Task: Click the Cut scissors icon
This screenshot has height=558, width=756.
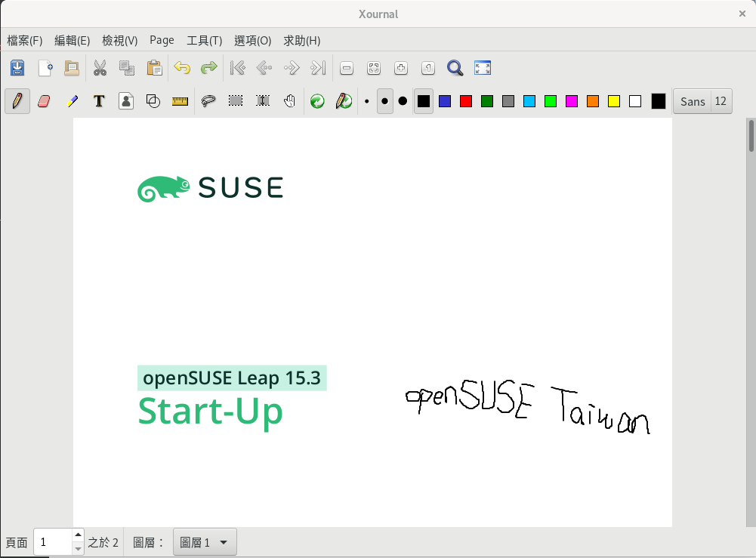Action: (x=100, y=68)
